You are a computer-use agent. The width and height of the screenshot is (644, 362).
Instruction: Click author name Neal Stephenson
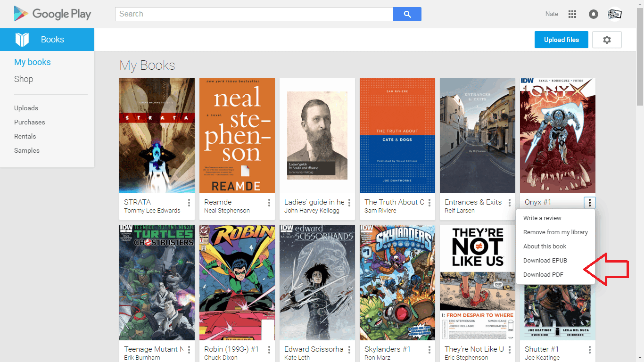point(227,211)
